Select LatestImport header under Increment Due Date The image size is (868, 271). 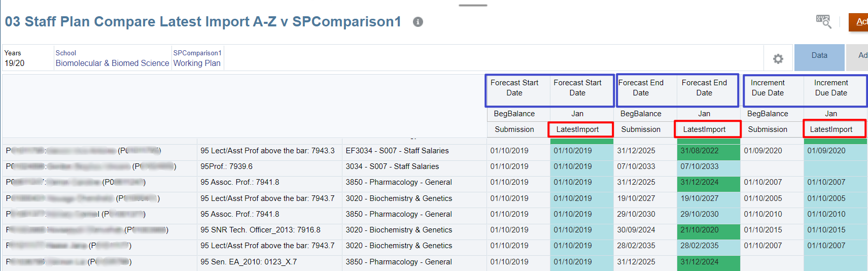831,129
